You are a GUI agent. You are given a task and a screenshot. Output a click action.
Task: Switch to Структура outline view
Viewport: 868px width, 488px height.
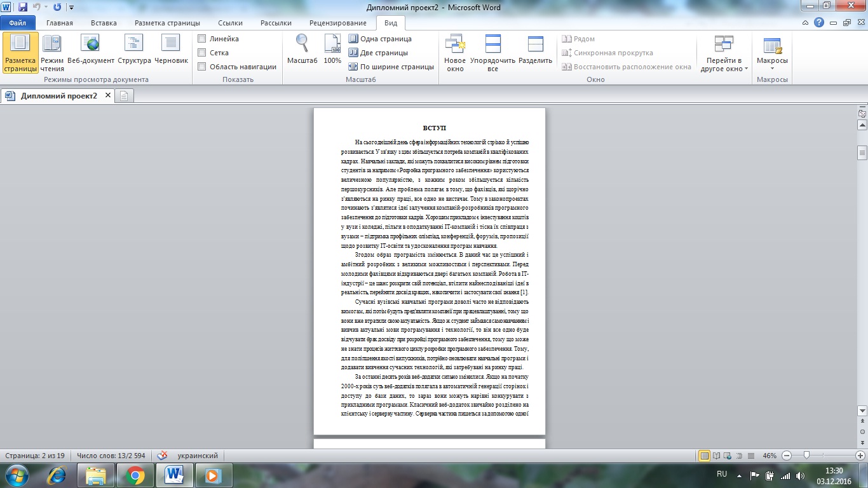(x=134, y=53)
